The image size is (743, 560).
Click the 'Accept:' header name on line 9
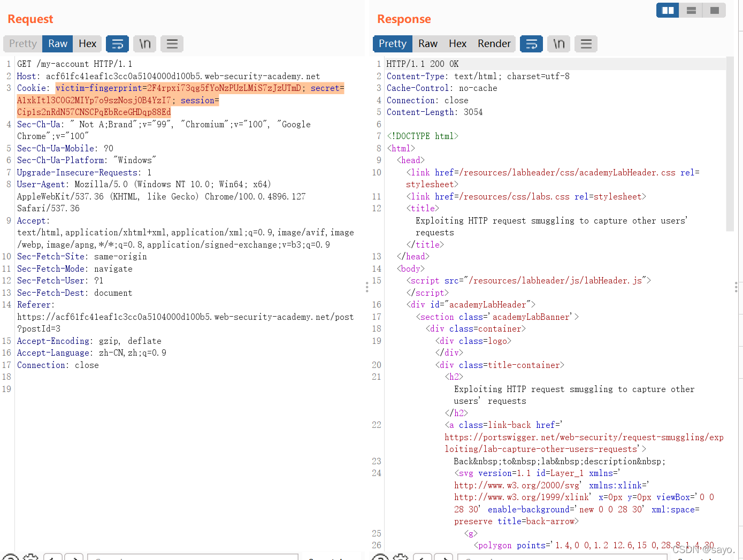[34, 221]
